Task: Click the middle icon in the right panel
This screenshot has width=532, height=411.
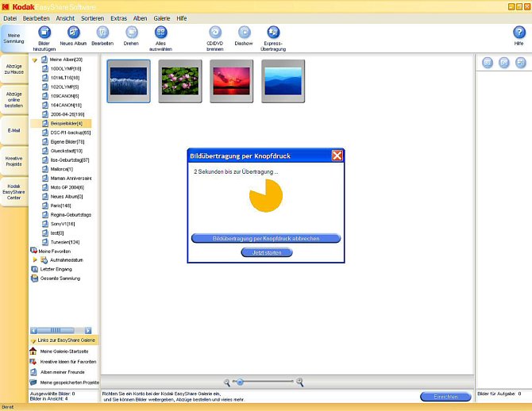Action: coord(504,63)
